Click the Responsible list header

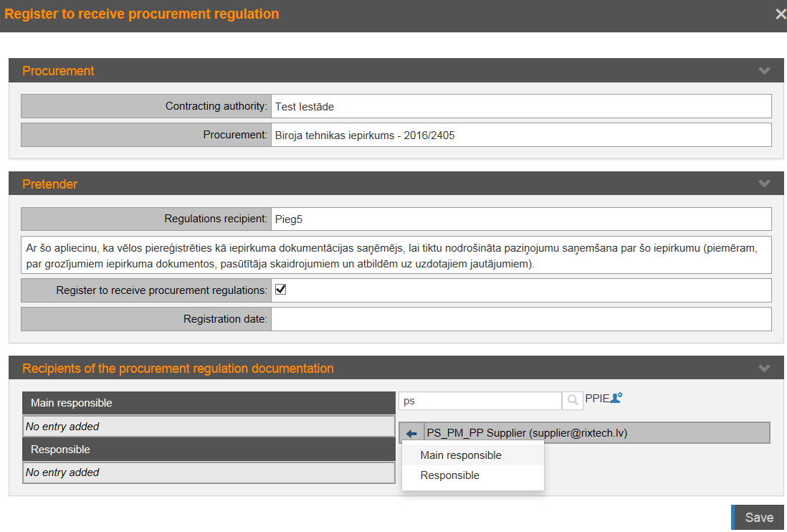click(209, 450)
